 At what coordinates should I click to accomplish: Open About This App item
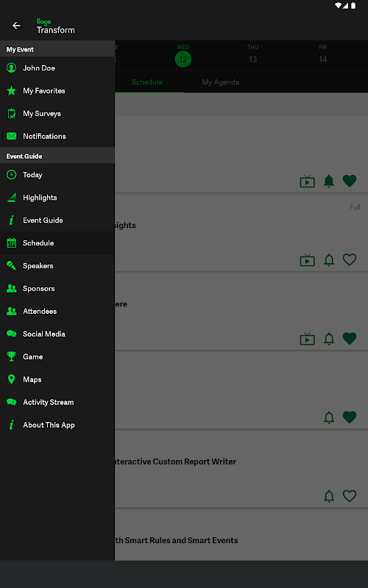(x=57, y=425)
